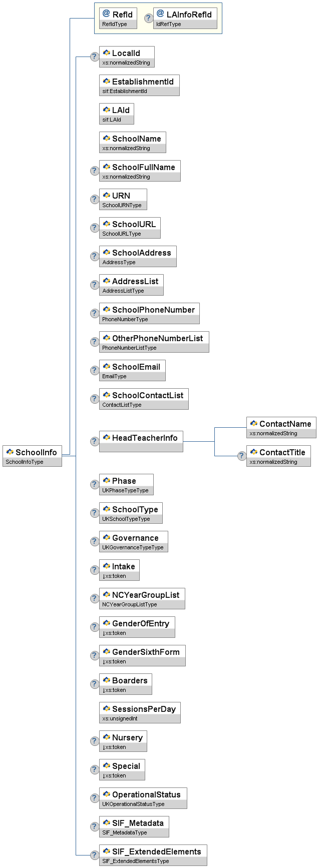The width and height of the screenshot is (331, 868).
Task: Click the help icon next to ContactTitle
Action: pos(241,456)
